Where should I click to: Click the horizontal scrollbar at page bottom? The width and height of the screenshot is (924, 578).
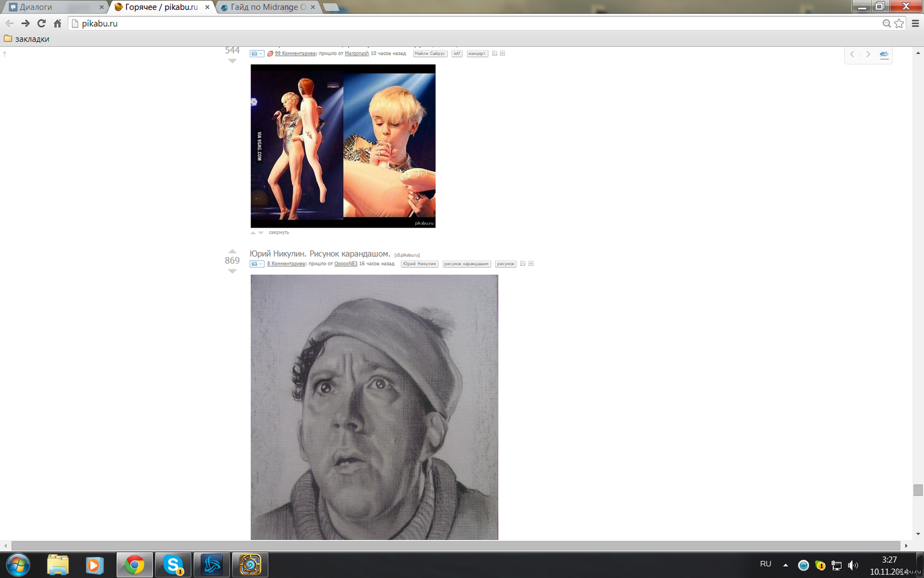click(456, 546)
